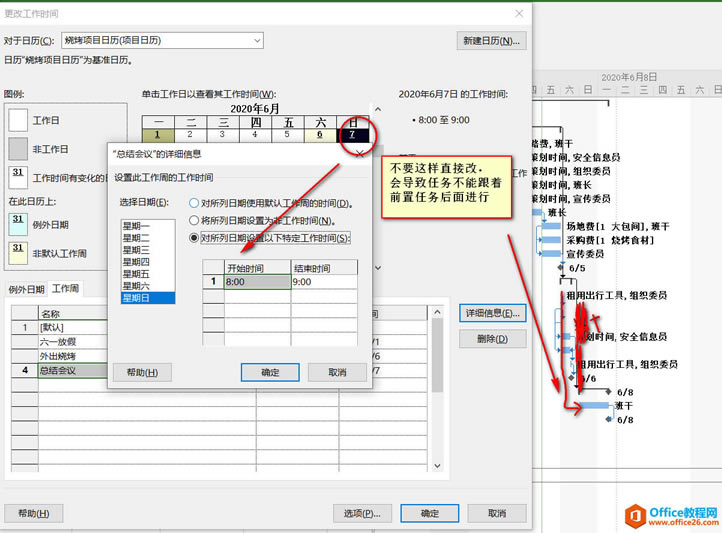Select June 7 in the calendar
Screen dimensions: 722x533
tap(353, 135)
